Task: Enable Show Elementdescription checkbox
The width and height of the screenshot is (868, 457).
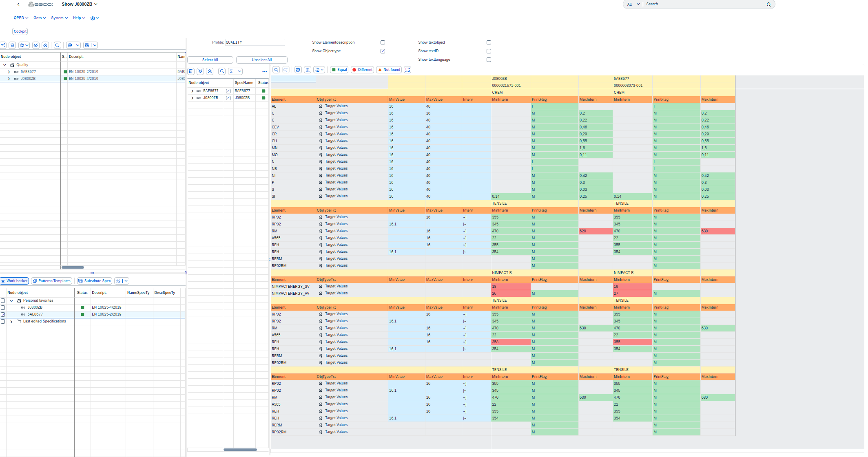Action: tap(383, 42)
